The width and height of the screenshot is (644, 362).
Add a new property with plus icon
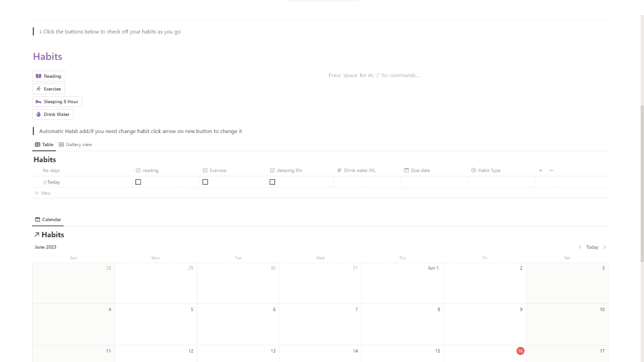click(x=541, y=170)
